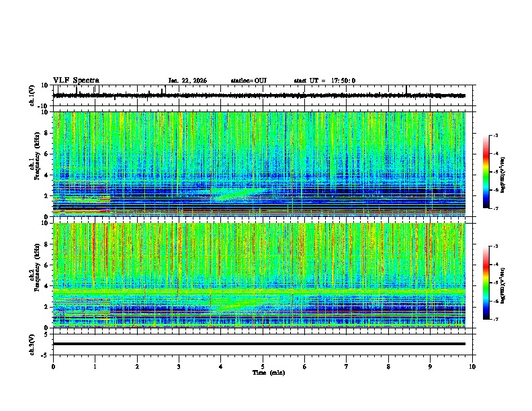Click the "-3" label on ch.2 colorbar
The image size is (532, 411).
496,246
